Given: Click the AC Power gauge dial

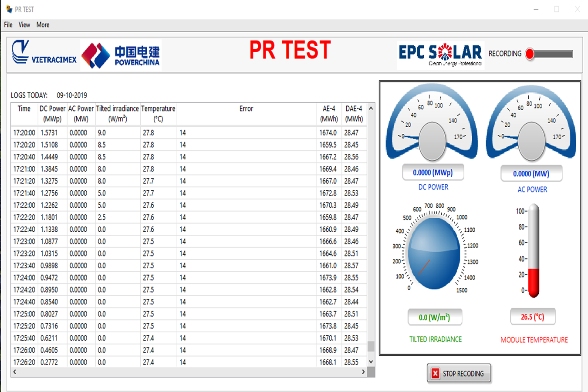Looking at the screenshot, I should click(x=531, y=125).
